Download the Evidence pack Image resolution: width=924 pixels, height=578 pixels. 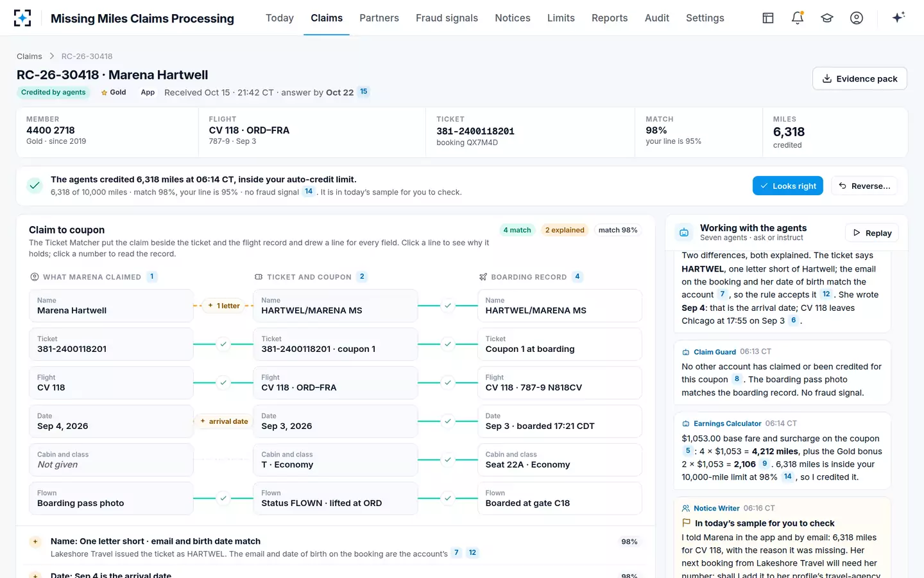pyautogui.click(x=860, y=78)
